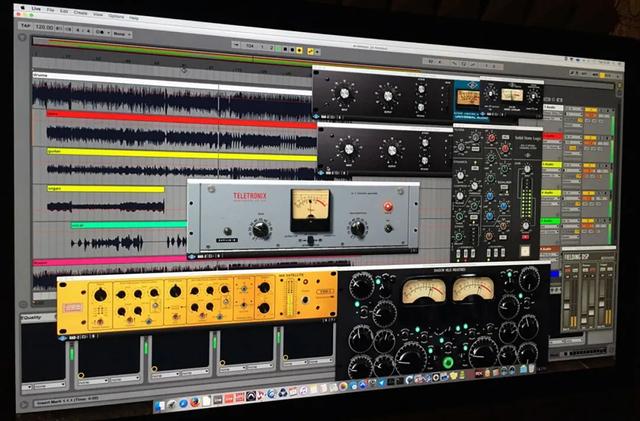The image size is (640, 421).
Task: Click the 120.00 tempo field
Action: 44,27
